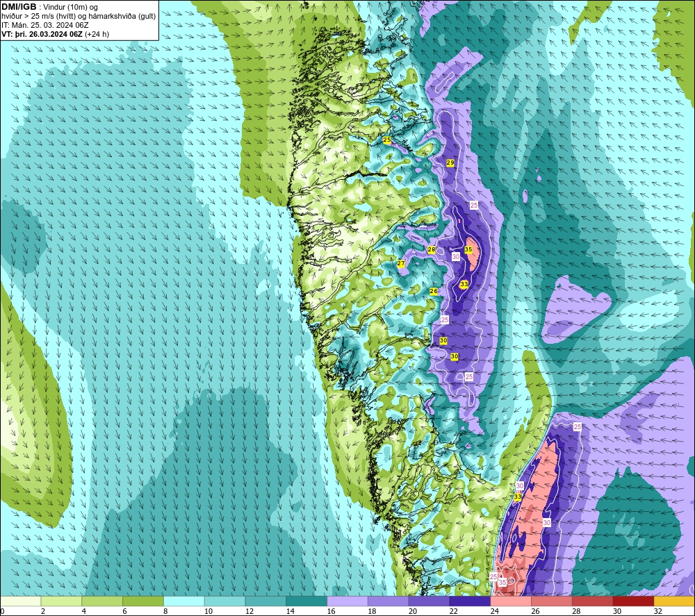The height and width of the screenshot is (616, 695).
Task: Click the legend scale number 24
Action: pos(494,611)
